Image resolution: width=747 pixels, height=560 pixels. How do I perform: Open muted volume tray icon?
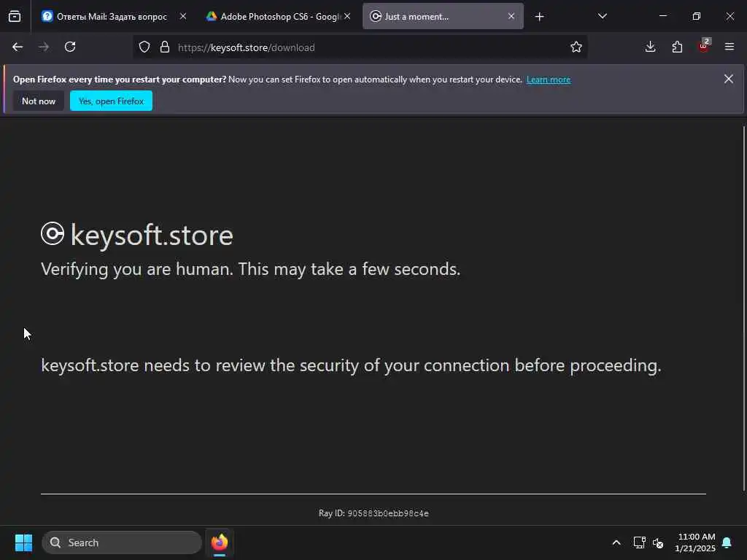click(x=658, y=542)
